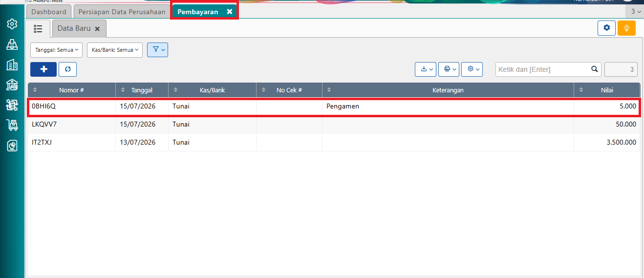Click the blue gear settings button top right
644x278 pixels.
click(606, 28)
